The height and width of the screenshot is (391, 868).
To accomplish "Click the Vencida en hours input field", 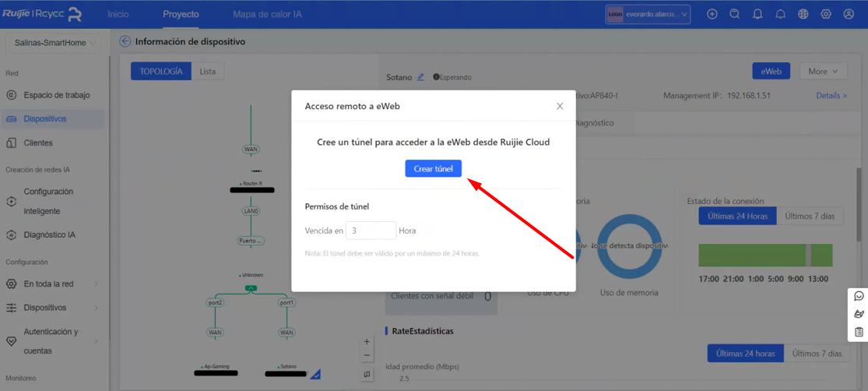I will (371, 231).
